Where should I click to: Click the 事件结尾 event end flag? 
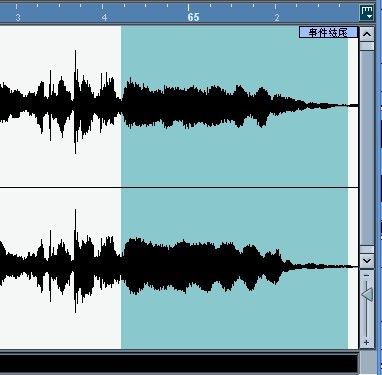(328, 32)
